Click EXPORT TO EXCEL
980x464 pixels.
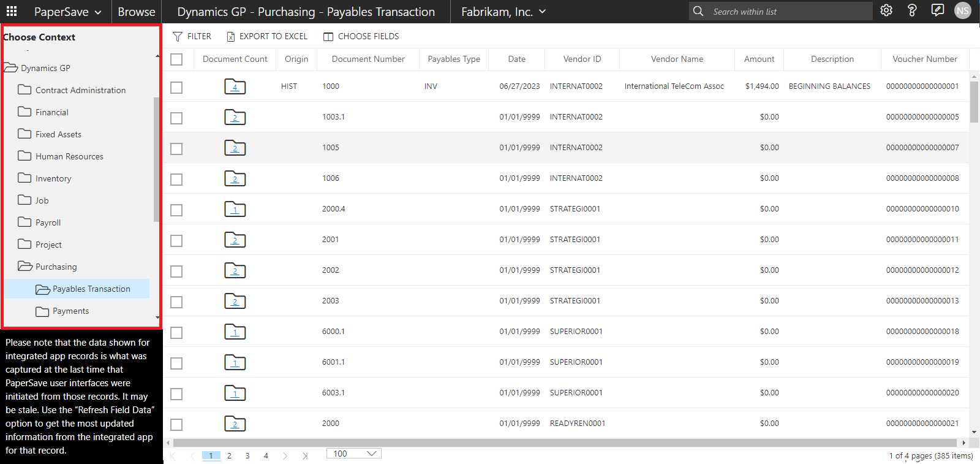pyautogui.click(x=267, y=36)
